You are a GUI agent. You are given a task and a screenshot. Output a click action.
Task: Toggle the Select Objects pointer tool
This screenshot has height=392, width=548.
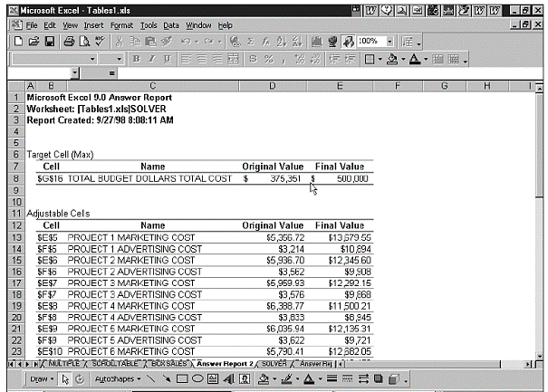point(65,379)
